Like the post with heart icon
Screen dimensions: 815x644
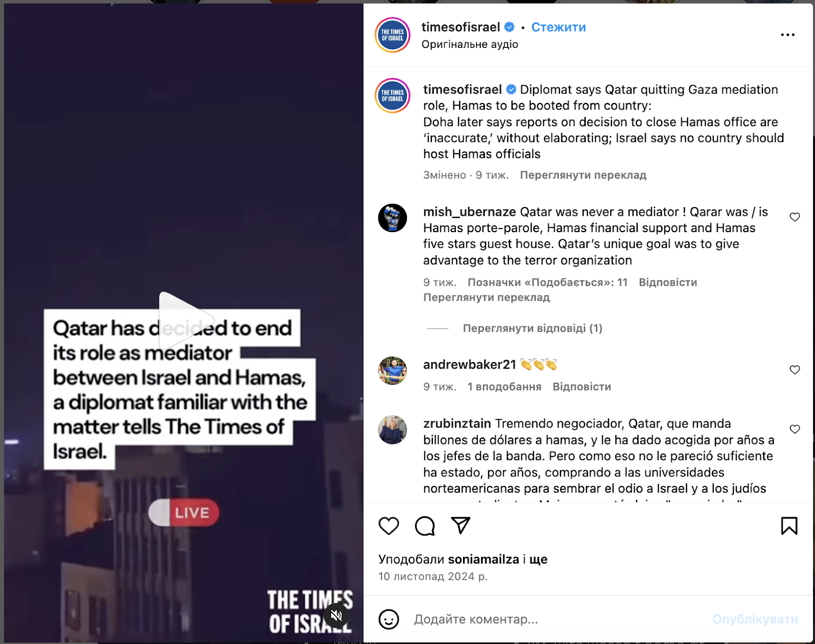click(389, 526)
